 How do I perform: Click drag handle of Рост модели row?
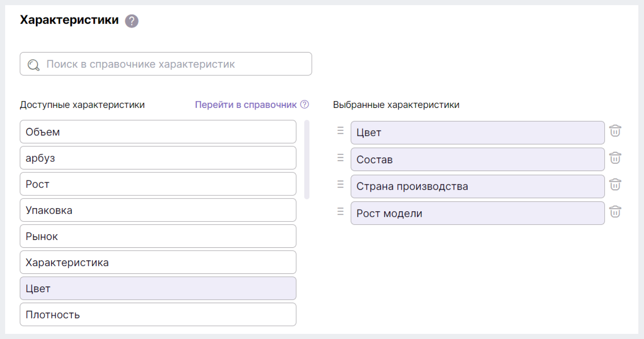(340, 211)
